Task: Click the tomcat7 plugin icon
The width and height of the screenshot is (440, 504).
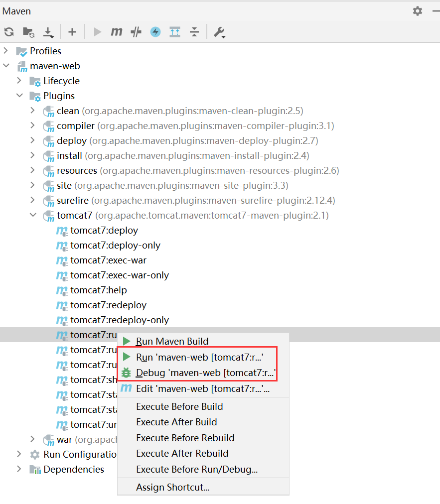Action: [x=48, y=216]
